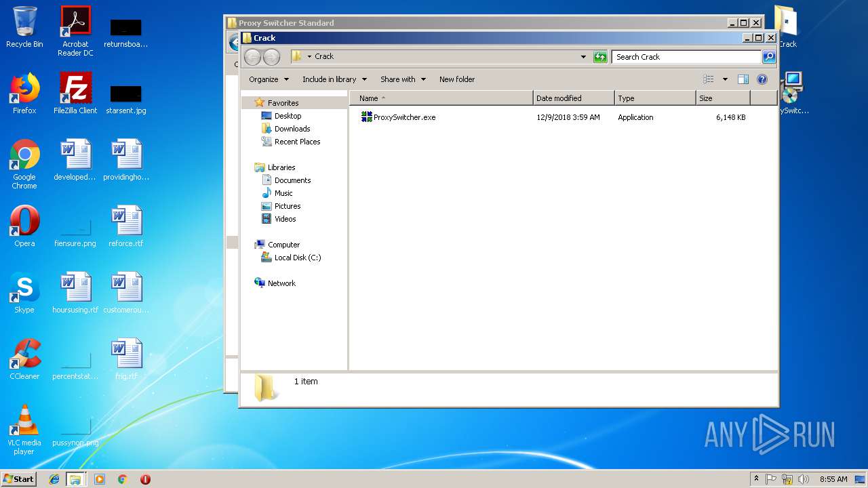
Task: Click New folder button
Action: click(x=457, y=79)
